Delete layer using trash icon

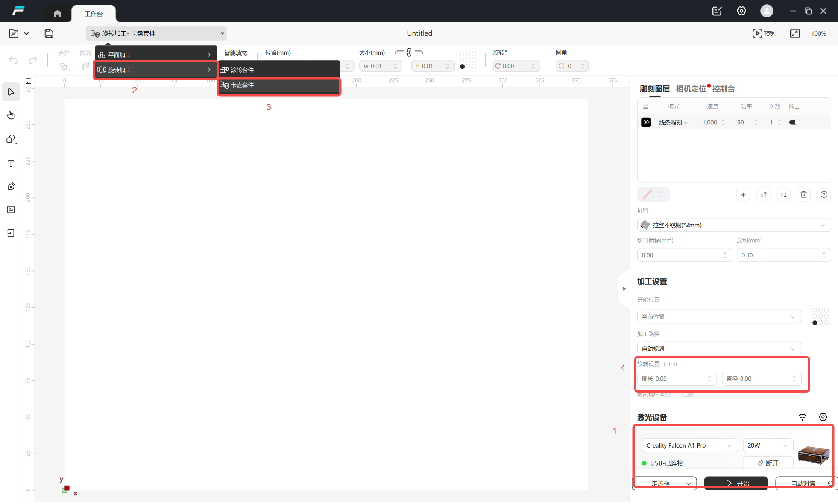(x=803, y=194)
